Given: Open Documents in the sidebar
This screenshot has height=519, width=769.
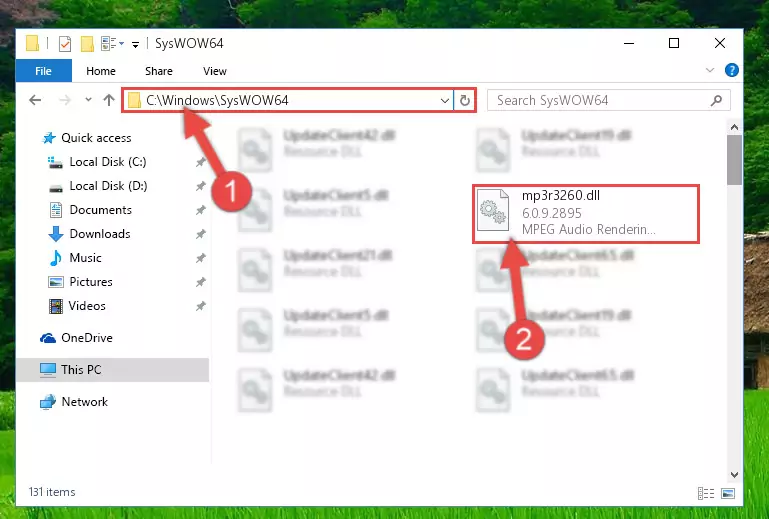Looking at the screenshot, I should 91,210.
